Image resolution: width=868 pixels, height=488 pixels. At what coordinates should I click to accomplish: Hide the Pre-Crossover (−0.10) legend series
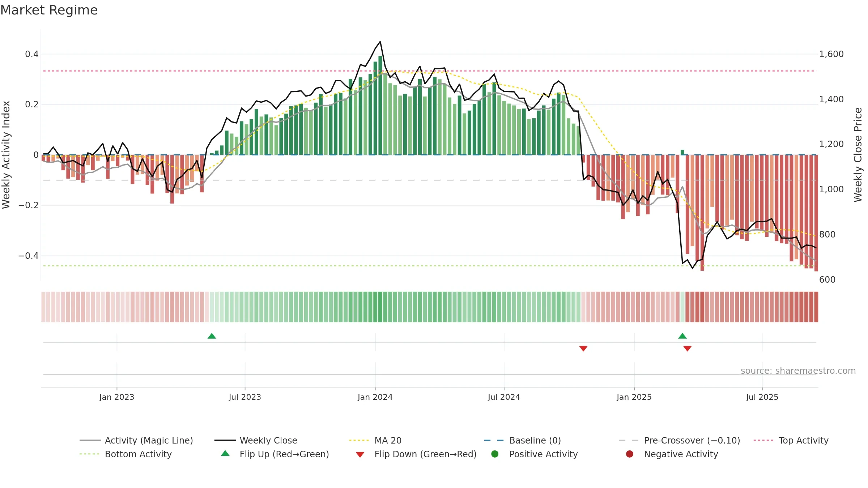point(679,440)
